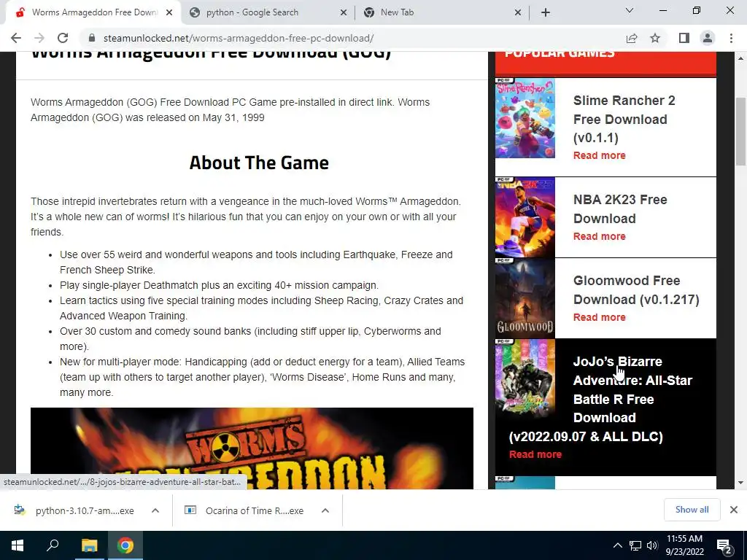Screen dimensions: 747x560
Task: Expand options for Ocarina of Time download
Action: click(325, 510)
